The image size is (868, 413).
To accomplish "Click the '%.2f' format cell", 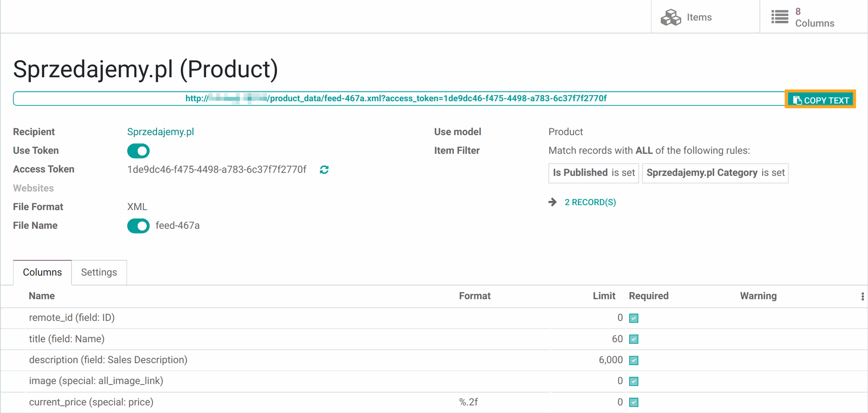I will (468, 402).
